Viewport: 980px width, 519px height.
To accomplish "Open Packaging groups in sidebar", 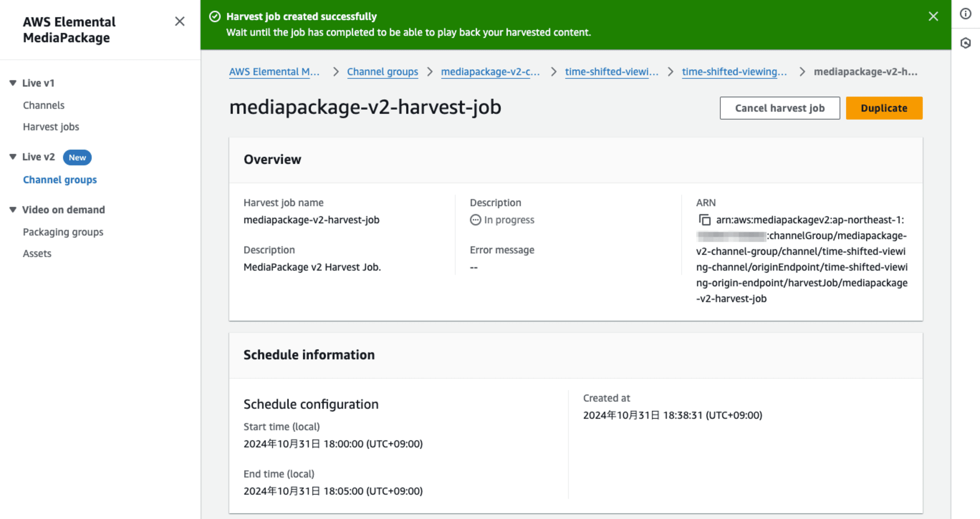I will tap(63, 232).
